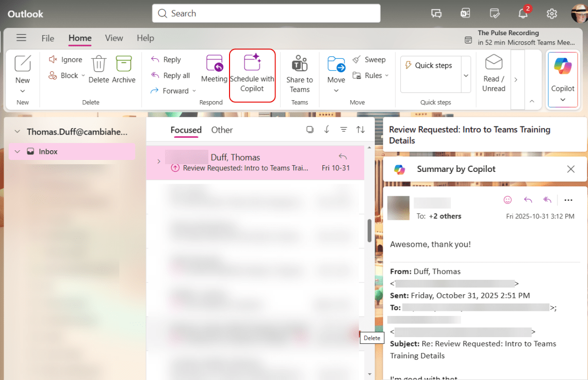Select the Other inbox tab
This screenshot has height=380, width=588.
222,130
